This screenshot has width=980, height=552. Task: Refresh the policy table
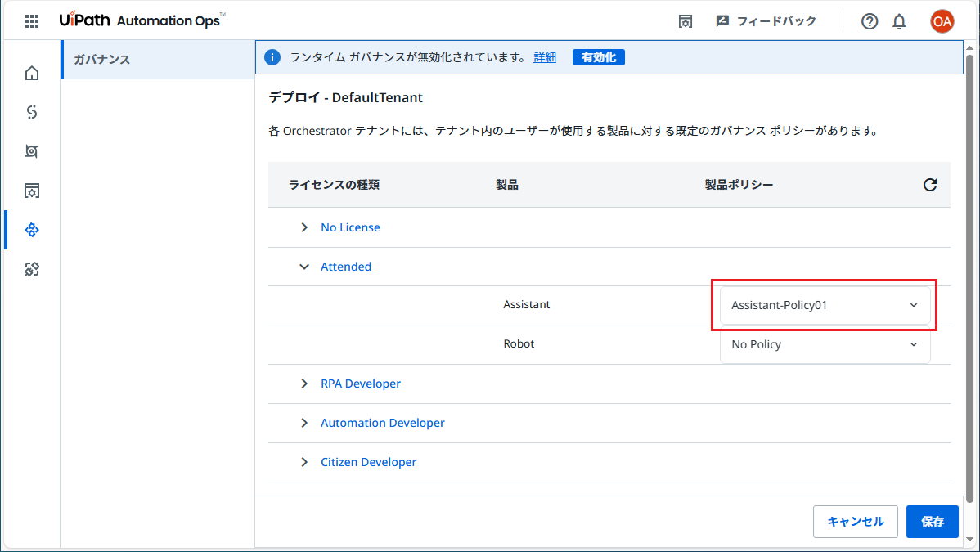click(930, 185)
